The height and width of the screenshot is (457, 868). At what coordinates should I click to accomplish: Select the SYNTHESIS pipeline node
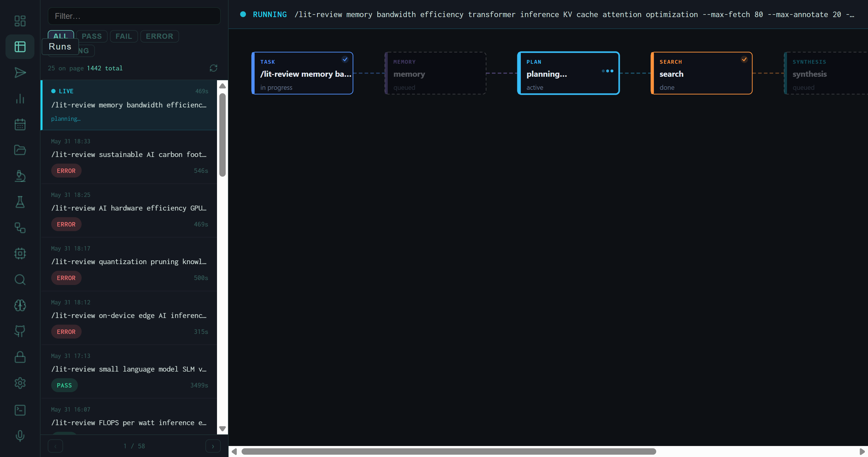[x=825, y=73]
